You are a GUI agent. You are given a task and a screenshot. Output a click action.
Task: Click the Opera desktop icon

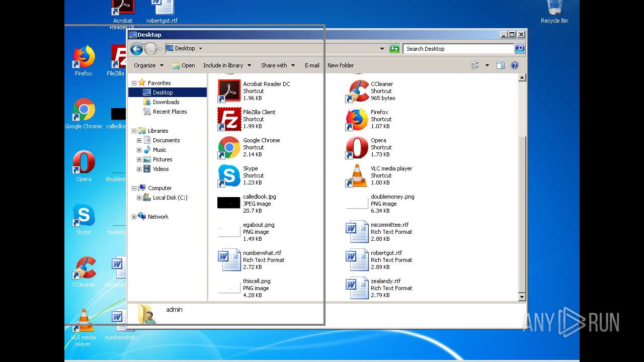84,166
